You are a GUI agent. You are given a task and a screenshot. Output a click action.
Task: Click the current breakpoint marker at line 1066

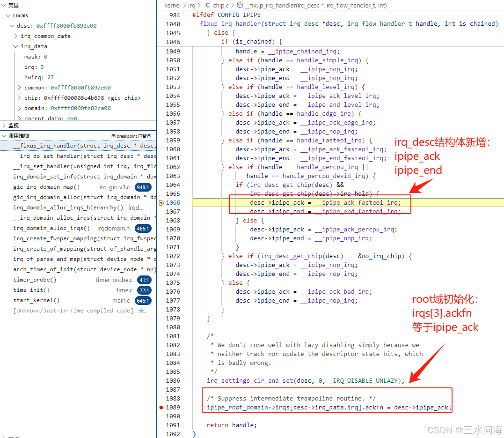(161, 203)
